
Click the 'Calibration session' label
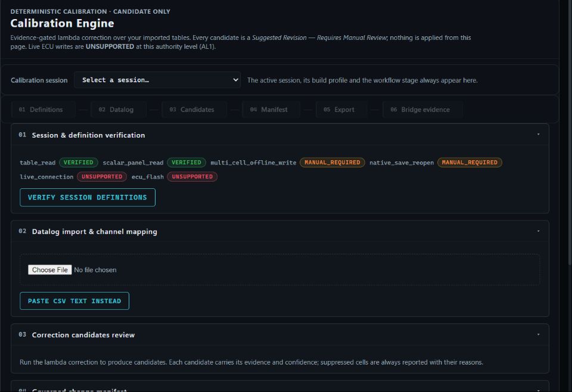click(39, 80)
